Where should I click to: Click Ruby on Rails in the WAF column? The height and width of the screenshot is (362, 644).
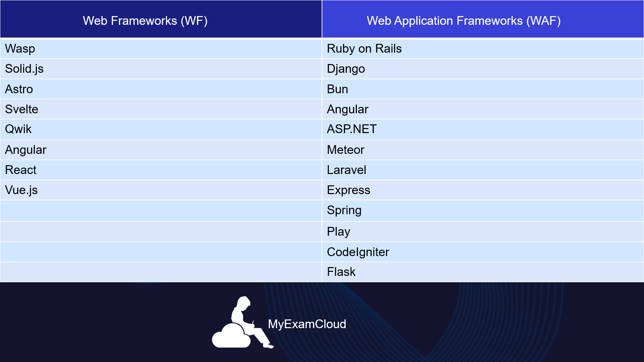click(x=365, y=49)
